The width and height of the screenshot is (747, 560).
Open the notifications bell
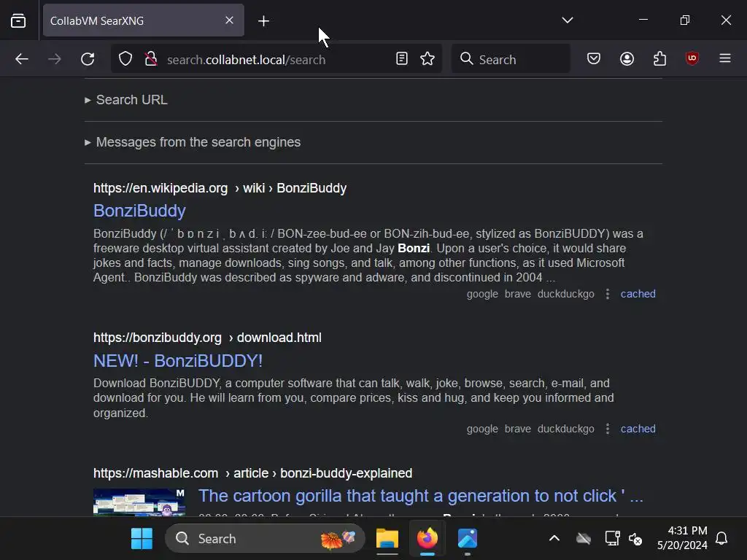(x=721, y=539)
